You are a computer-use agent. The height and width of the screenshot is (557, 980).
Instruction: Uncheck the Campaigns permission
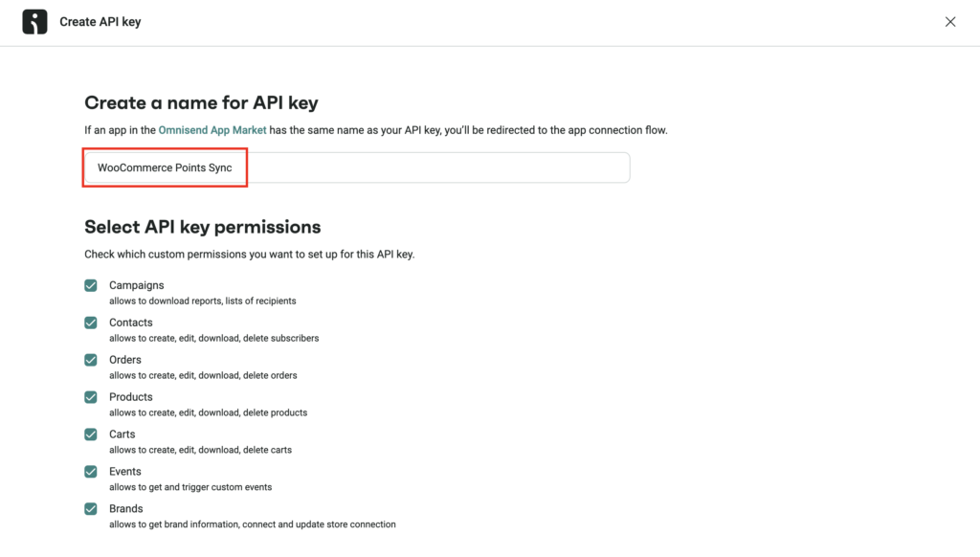click(x=91, y=285)
